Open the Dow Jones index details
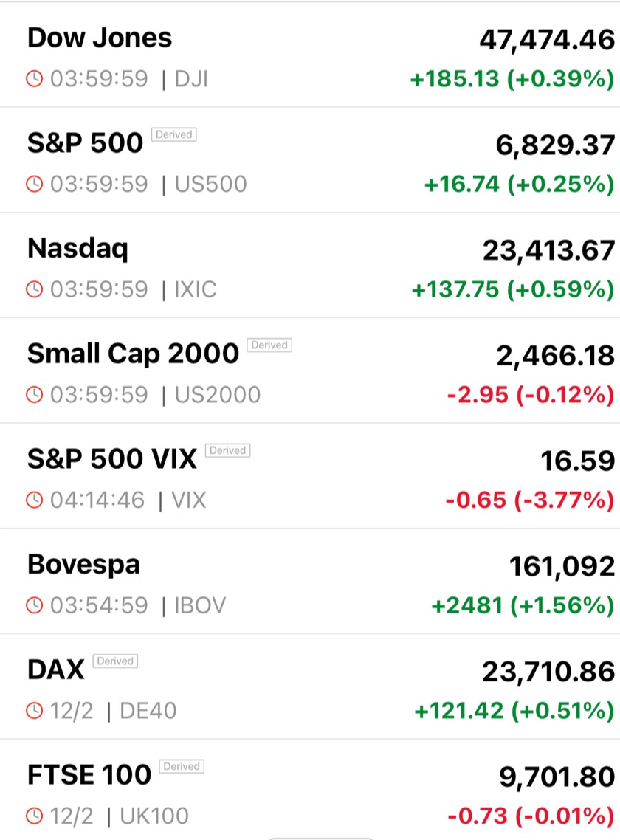620x840 pixels. (x=100, y=38)
